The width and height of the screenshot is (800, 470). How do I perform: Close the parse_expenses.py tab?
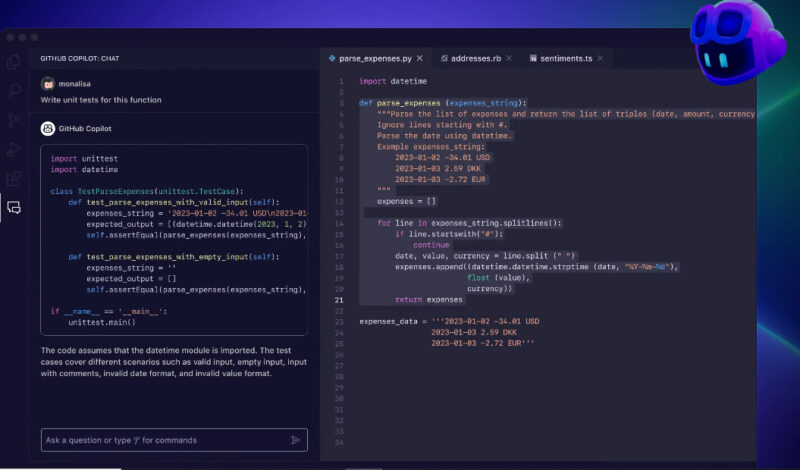[x=419, y=58]
